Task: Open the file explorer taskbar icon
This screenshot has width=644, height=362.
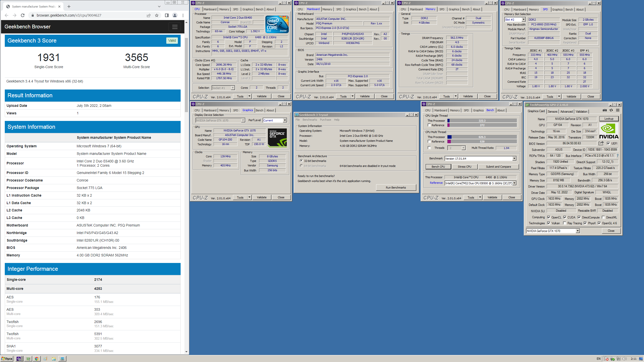Action: (x=54, y=359)
